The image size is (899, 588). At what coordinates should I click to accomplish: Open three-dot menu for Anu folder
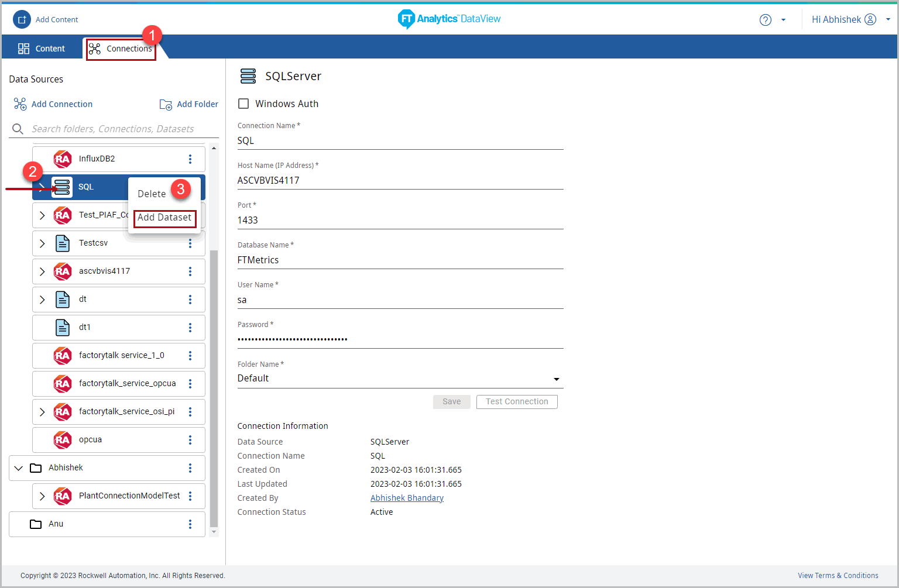click(190, 524)
